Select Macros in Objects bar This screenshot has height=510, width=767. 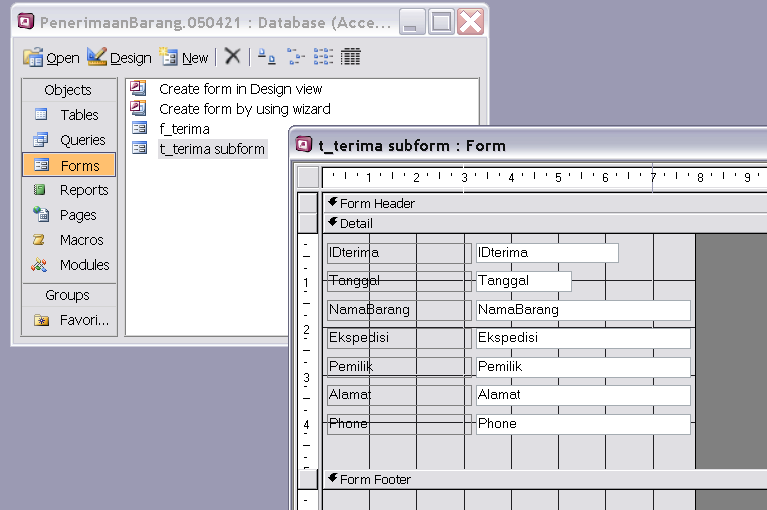(69, 240)
